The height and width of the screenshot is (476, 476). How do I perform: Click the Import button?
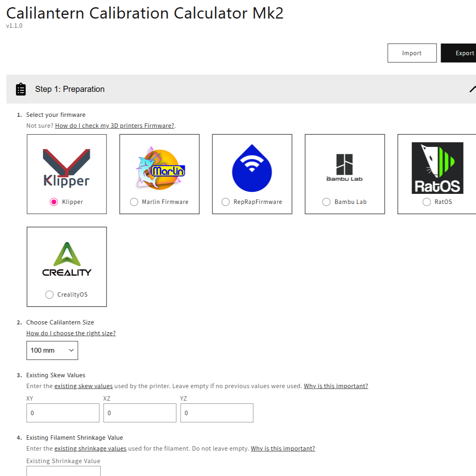click(x=412, y=53)
